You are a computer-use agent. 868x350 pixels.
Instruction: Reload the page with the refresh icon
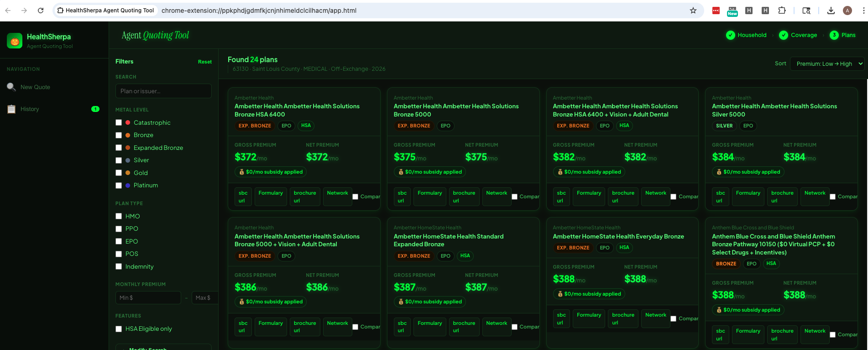(x=41, y=11)
